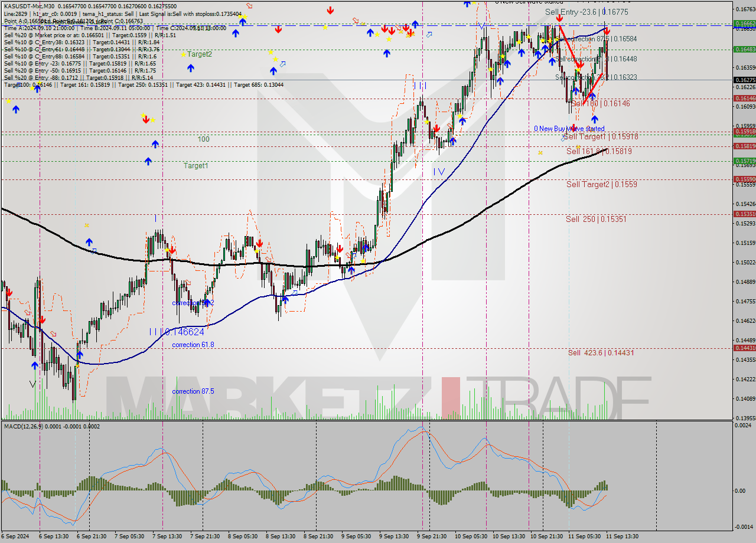756x543 pixels.
Task: Click the yellow star beside the Target2 label
Action: click(183, 54)
